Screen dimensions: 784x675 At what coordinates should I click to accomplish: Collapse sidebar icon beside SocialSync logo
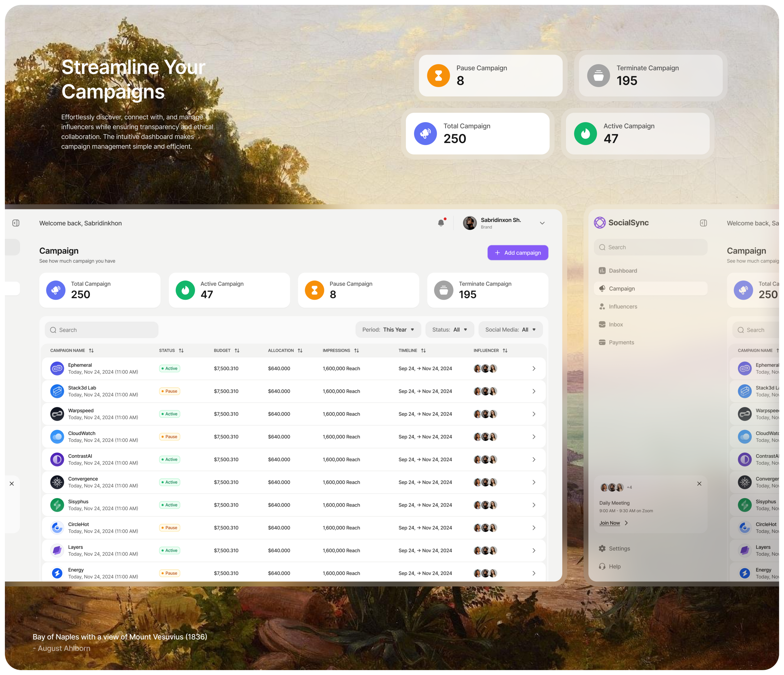(703, 223)
